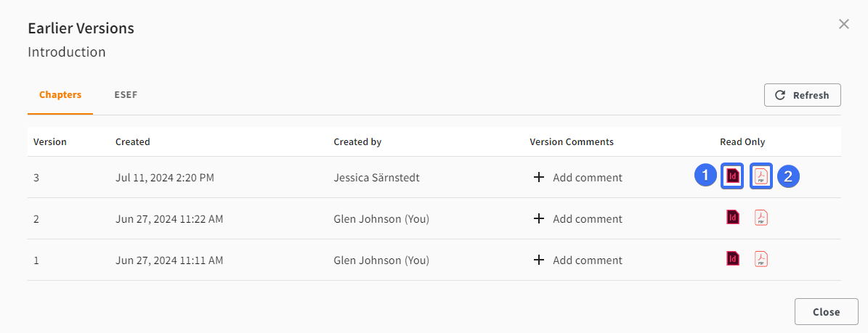Open InDesign file for version 3
Screen dimensions: 868x333
pyautogui.click(x=733, y=176)
